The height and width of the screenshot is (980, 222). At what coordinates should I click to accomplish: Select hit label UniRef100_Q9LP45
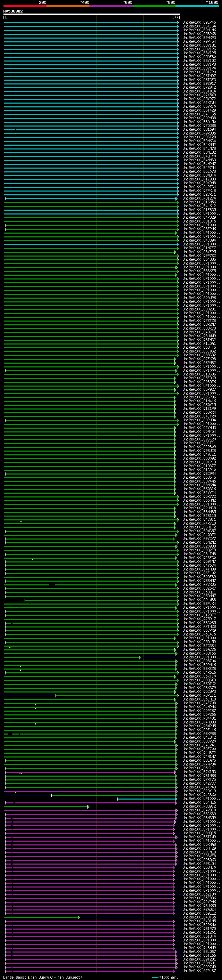point(199,23)
